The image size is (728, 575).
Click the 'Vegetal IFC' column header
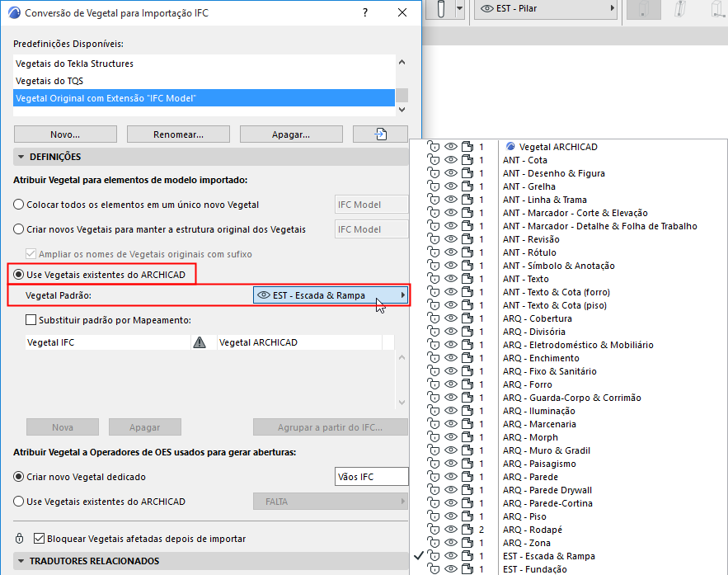[108, 342]
